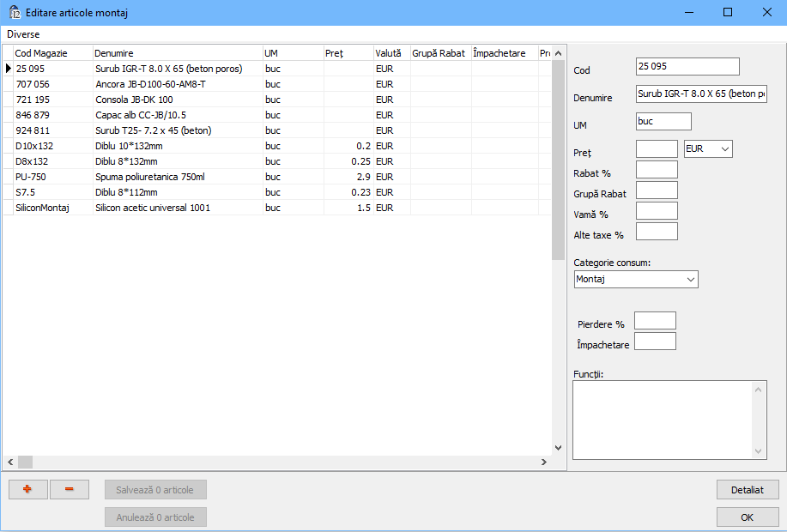
Task: Click the red plus add article button
Action: point(27,489)
